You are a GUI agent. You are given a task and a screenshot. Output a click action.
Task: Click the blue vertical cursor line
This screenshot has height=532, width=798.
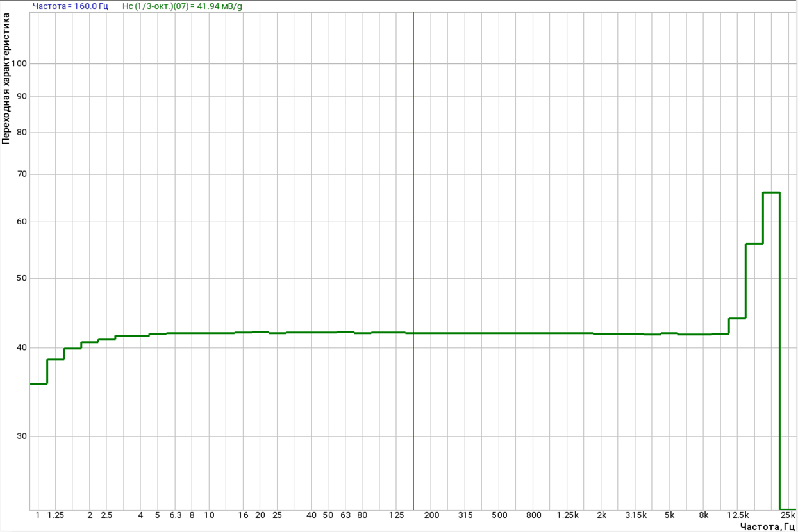[413, 261]
